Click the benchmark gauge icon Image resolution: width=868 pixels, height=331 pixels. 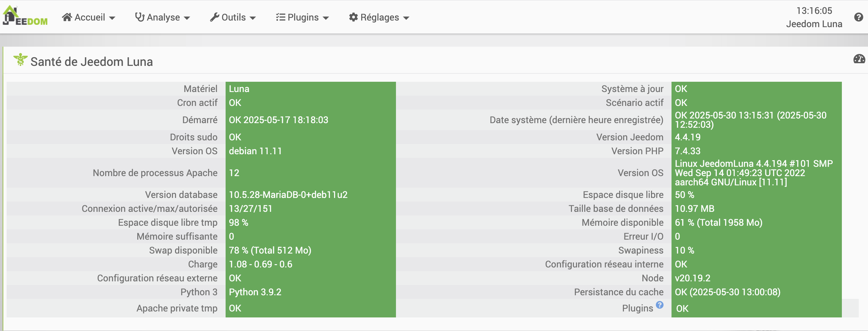(859, 59)
